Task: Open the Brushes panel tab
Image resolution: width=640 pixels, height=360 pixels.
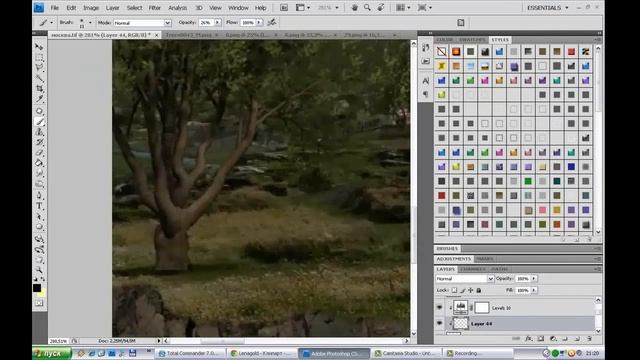Action: pyautogui.click(x=447, y=248)
